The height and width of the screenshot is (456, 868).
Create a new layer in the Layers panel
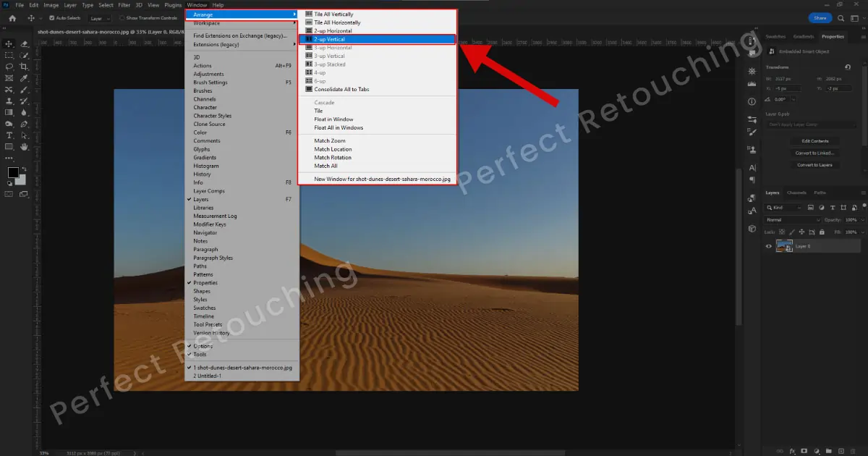tap(841, 451)
